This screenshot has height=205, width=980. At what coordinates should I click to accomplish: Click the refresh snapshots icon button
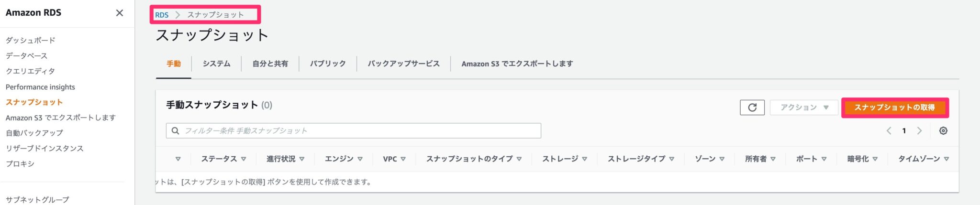752,108
